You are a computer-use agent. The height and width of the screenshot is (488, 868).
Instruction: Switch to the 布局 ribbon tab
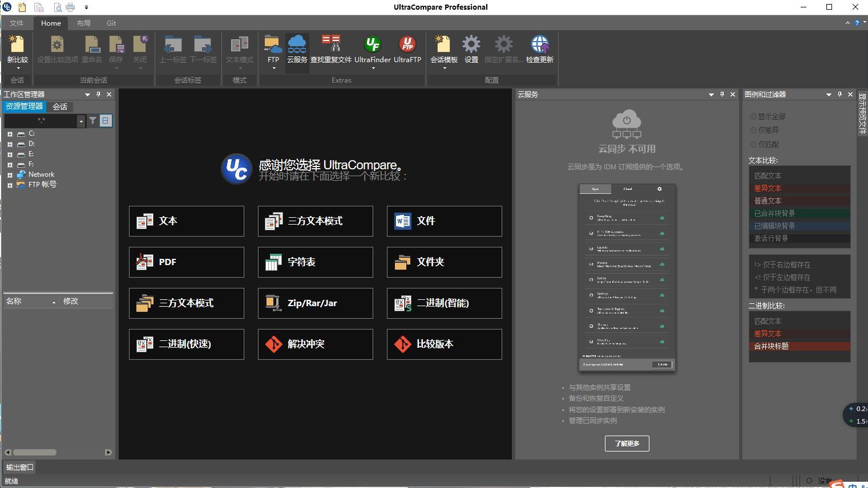(x=83, y=23)
